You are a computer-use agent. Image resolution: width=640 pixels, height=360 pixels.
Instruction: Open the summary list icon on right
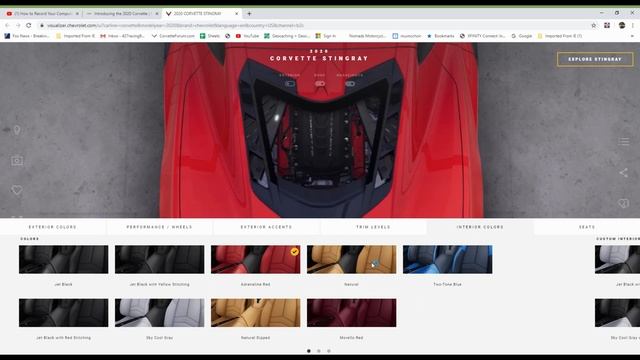pos(623,142)
